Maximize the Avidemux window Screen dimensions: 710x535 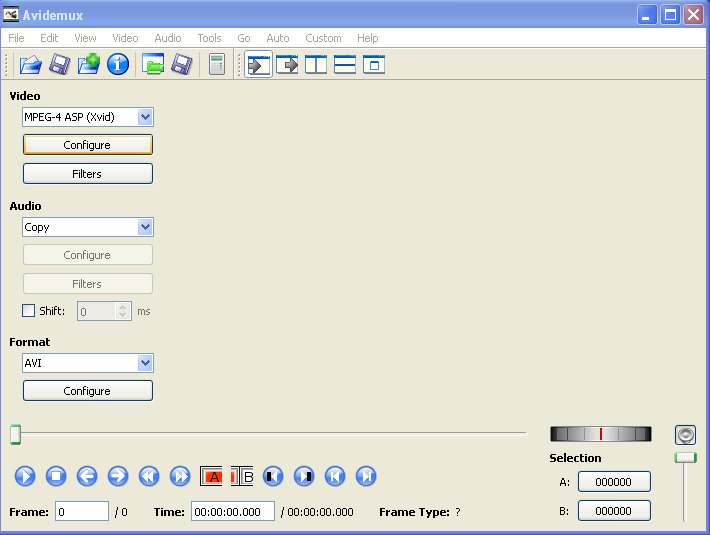click(670, 15)
